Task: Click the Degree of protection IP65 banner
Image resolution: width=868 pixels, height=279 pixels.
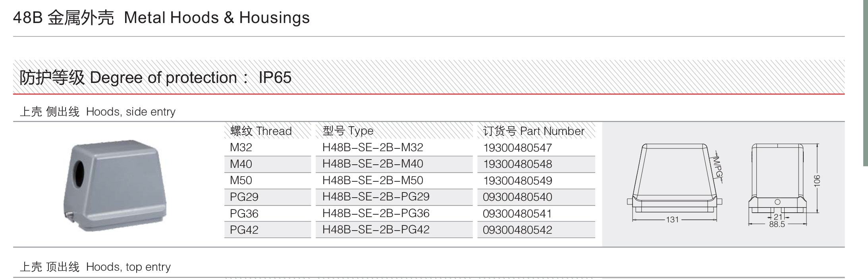Action: (155, 78)
